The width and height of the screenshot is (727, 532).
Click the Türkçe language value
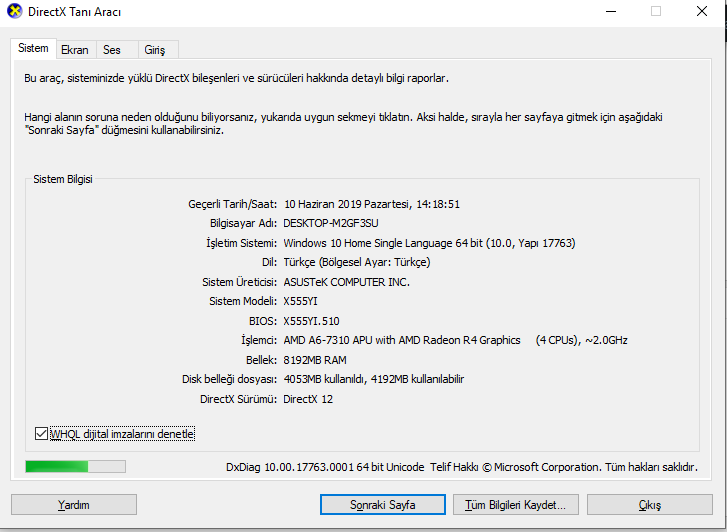[x=357, y=263]
